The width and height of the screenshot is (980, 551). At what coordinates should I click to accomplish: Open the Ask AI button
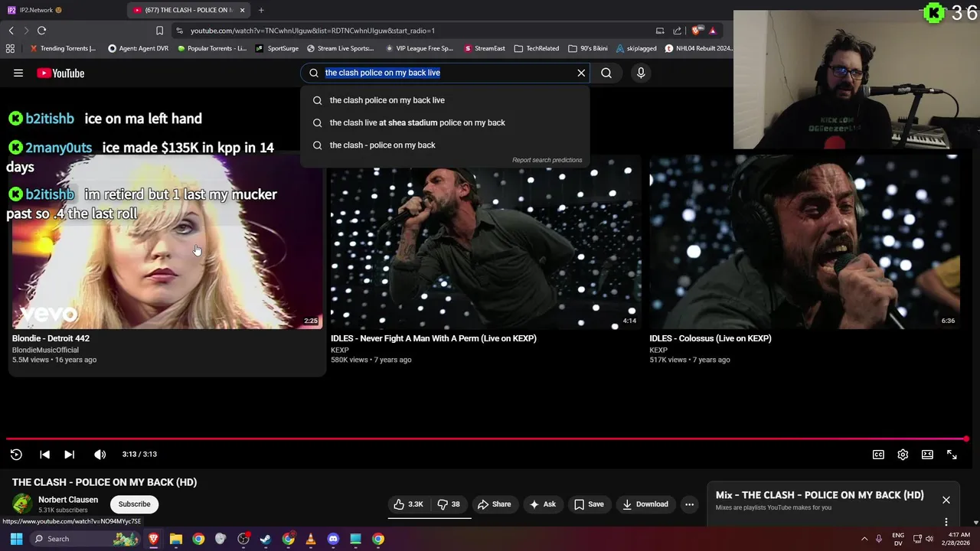tap(542, 504)
